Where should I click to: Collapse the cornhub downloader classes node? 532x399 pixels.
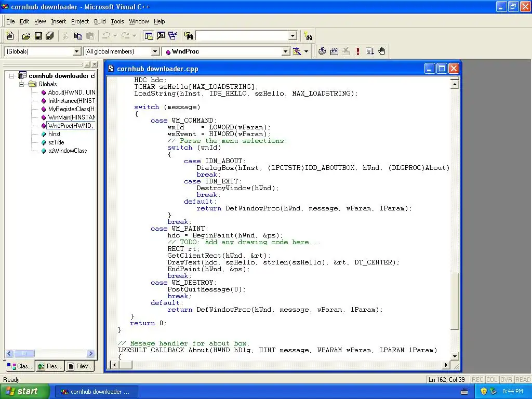pyautogui.click(x=12, y=76)
